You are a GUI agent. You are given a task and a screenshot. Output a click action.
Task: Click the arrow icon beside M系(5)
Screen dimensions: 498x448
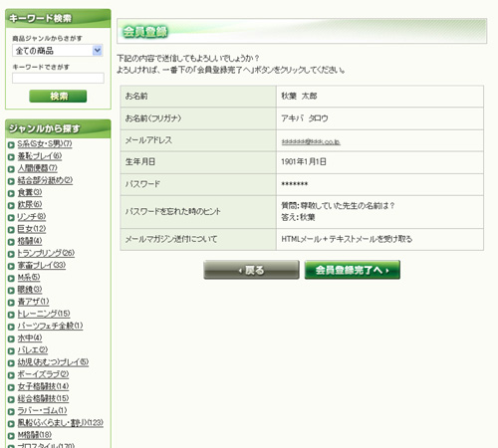coord(11,279)
